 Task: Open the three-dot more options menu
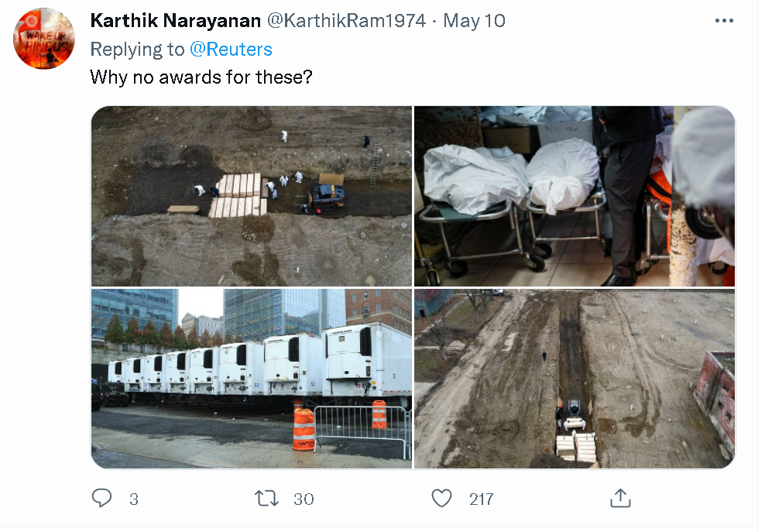(723, 21)
